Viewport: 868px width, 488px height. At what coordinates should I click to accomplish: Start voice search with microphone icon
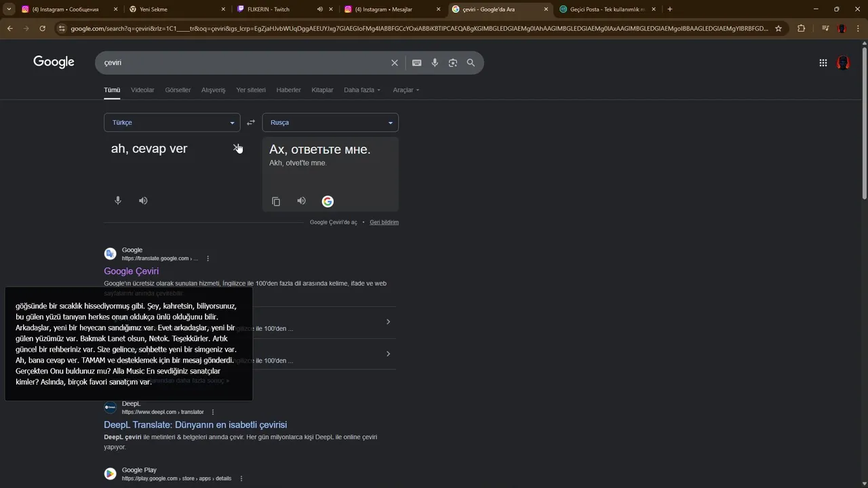point(435,62)
